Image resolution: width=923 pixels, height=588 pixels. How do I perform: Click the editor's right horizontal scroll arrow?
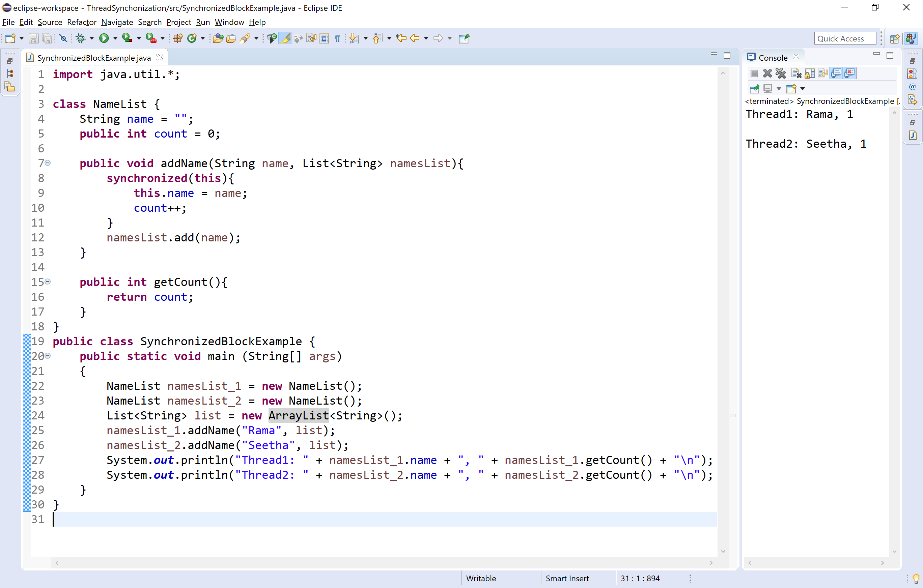tap(711, 563)
